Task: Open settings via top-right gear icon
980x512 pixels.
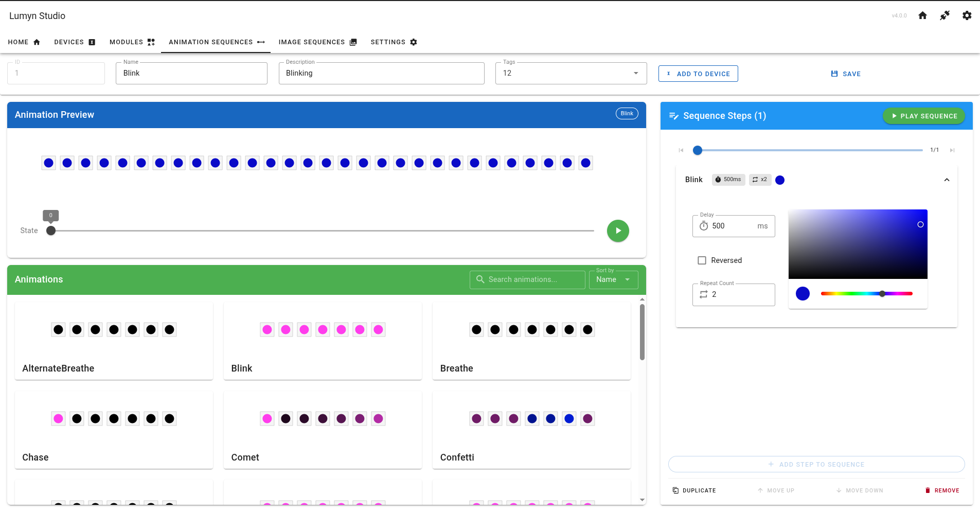Action: pos(967,15)
